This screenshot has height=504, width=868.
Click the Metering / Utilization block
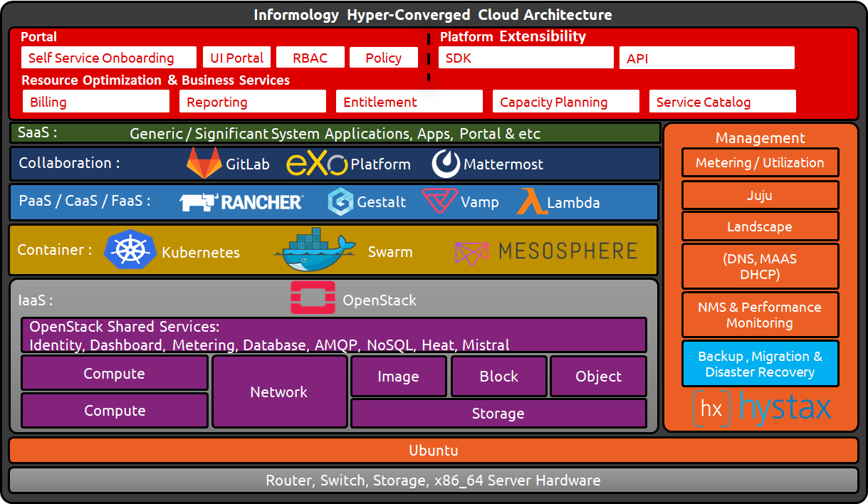[x=760, y=162]
